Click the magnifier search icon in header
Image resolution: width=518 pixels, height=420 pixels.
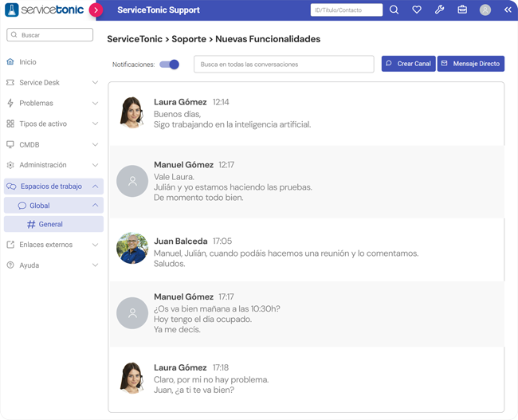(x=394, y=10)
